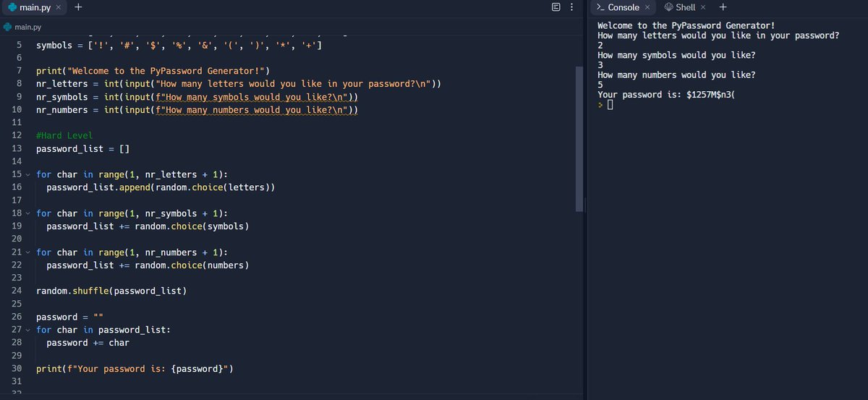Open the editor pane layout icon

click(x=556, y=7)
